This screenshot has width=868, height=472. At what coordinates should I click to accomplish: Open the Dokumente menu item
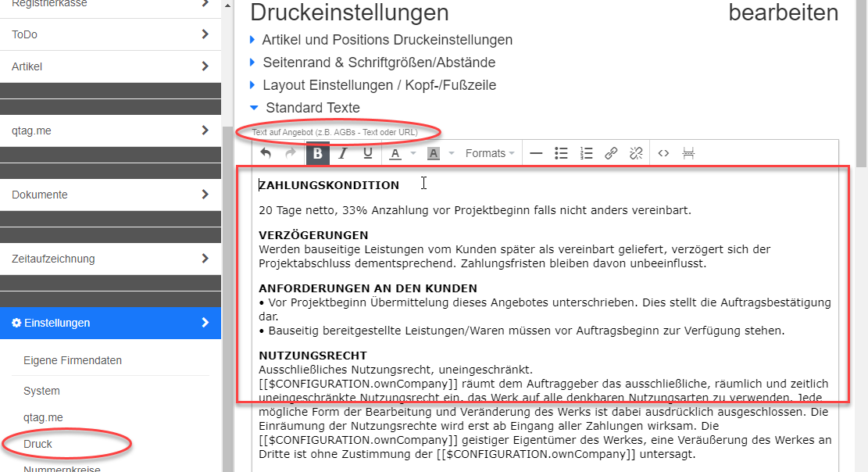click(111, 195)
